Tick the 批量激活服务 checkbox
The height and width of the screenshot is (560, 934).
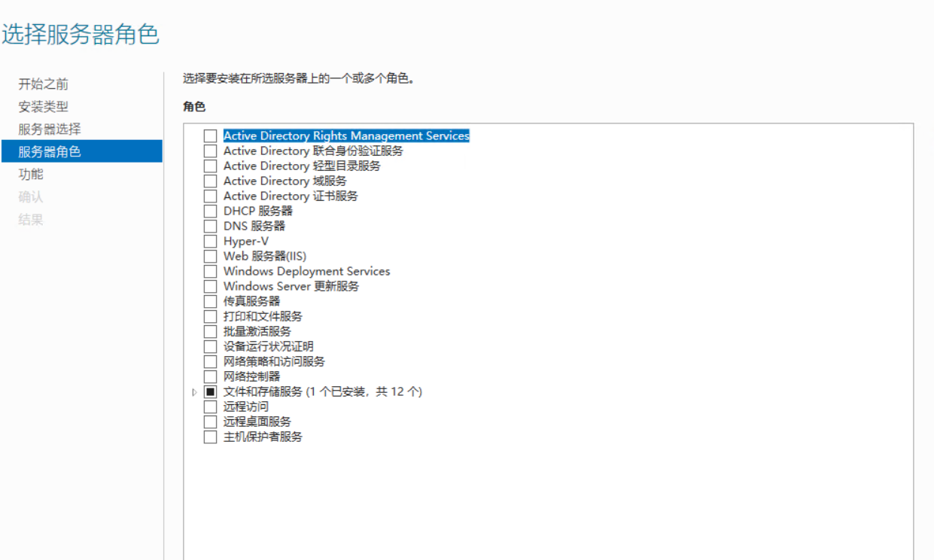(210, 332)
